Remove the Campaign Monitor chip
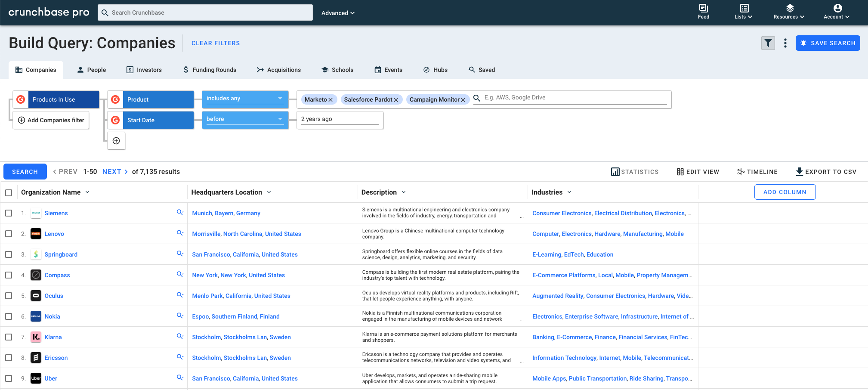Screen dimensions: 868x390 463,100
